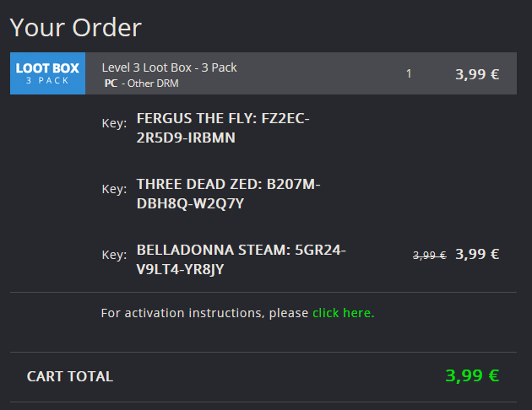Click the 'Key:' label beside Belladonna Steam
Viewport: 532px width, 410px height.
coord(114,255)
